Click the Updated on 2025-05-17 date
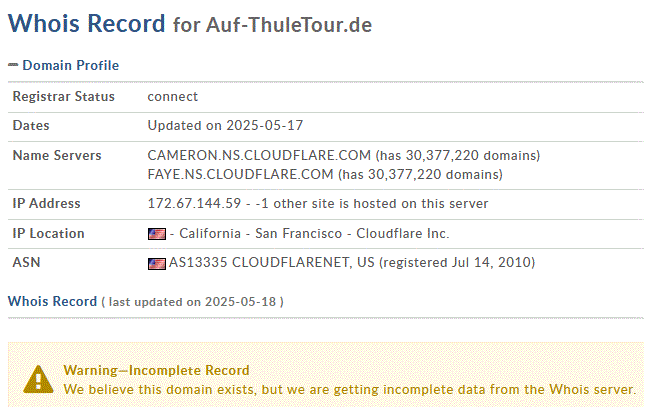 click(x=225, y=125)
